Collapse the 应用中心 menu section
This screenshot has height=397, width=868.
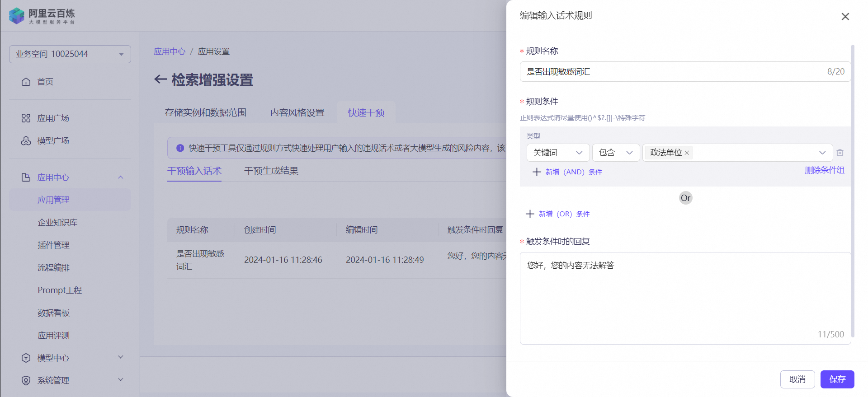121,177
